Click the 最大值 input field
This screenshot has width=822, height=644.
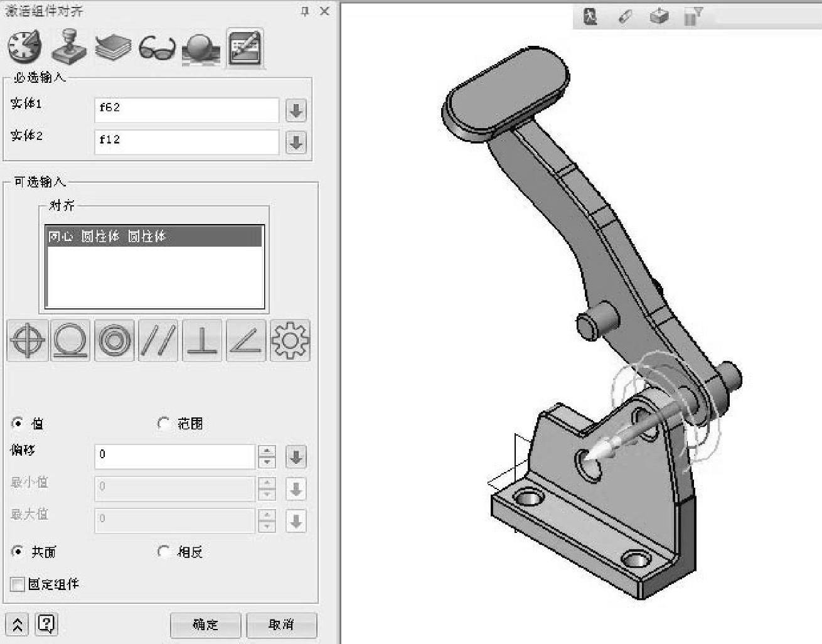coord(175,521)
